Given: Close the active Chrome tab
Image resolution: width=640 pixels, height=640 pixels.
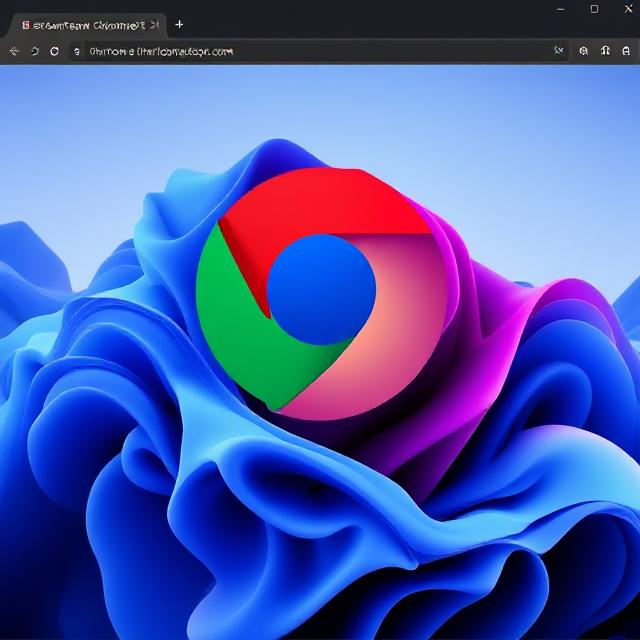Looking at the screenshot, I should click(x=154, y=24).
